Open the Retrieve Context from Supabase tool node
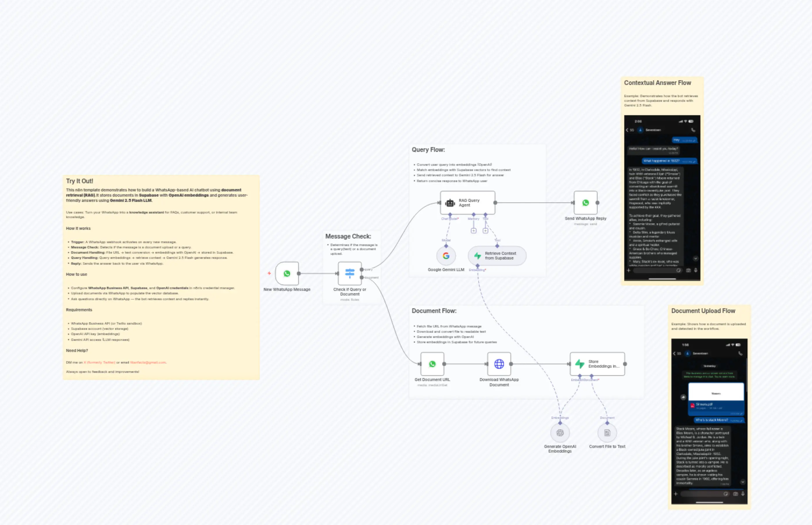Viewport: 812px width, 525px height. click(497, 256)
